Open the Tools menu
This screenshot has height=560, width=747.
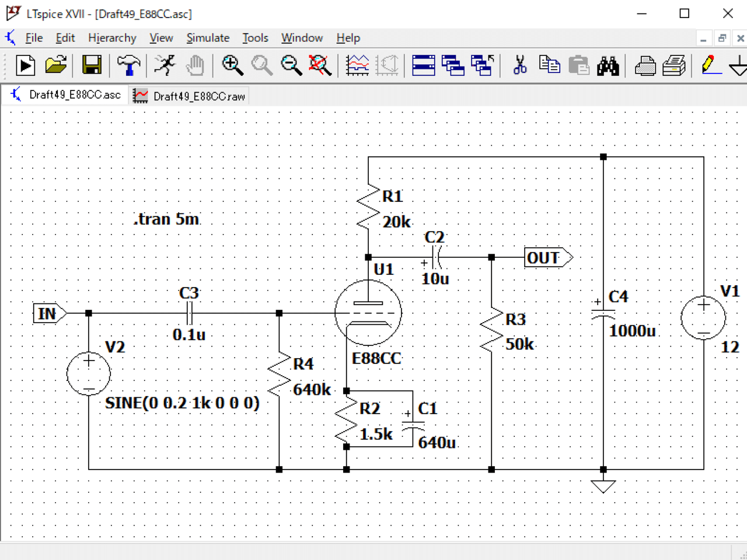255,38
